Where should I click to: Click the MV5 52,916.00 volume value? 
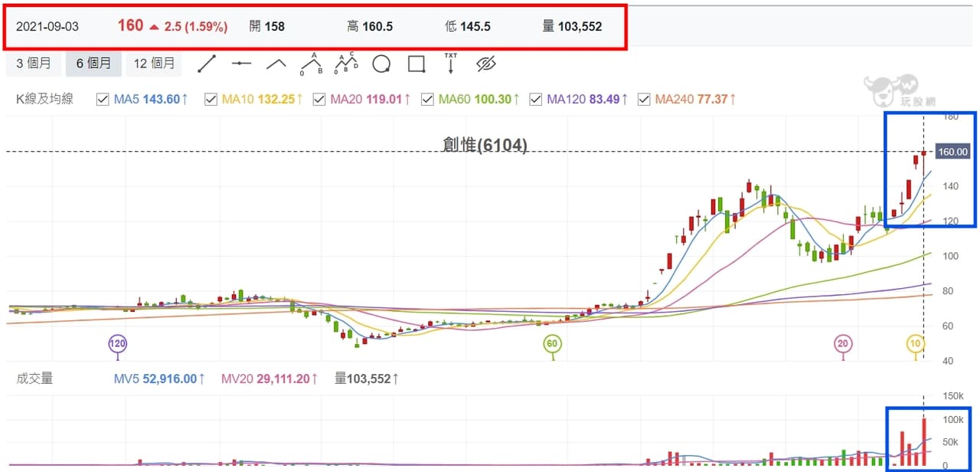[159, 379]
